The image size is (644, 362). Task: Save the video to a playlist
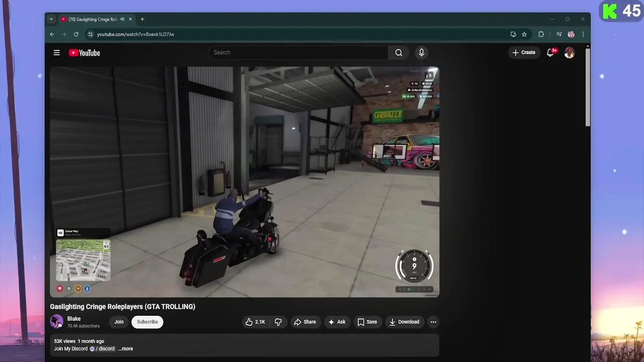(x=367, y=322)
